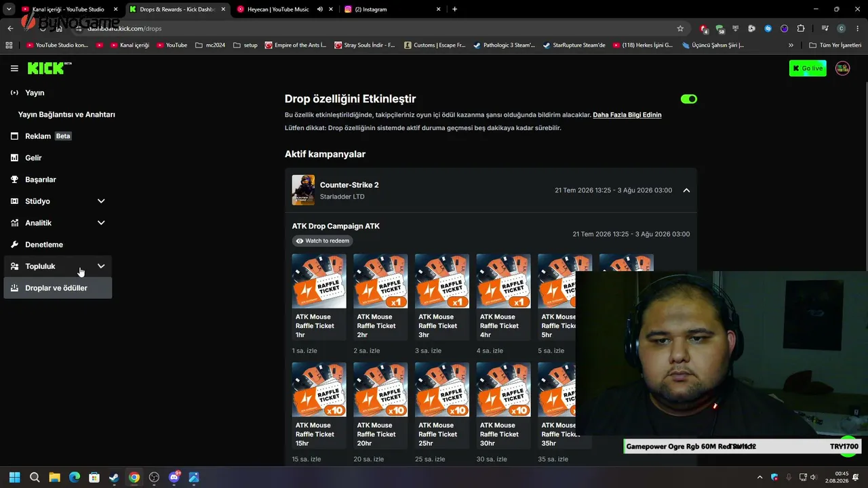Select the ATK Mouse Raffle Ticket 20hr thumbnail
The height and width of the screenshot is (488, 868).
point(380,389)
